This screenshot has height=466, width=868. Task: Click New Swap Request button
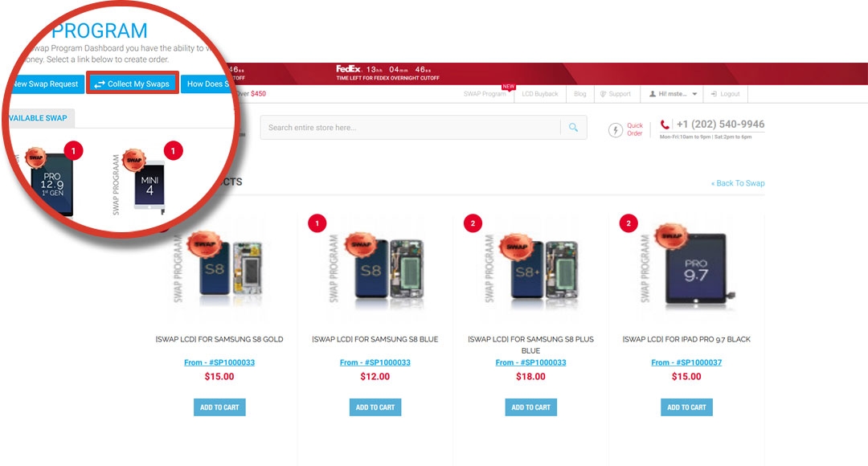[x=47, y=84]
